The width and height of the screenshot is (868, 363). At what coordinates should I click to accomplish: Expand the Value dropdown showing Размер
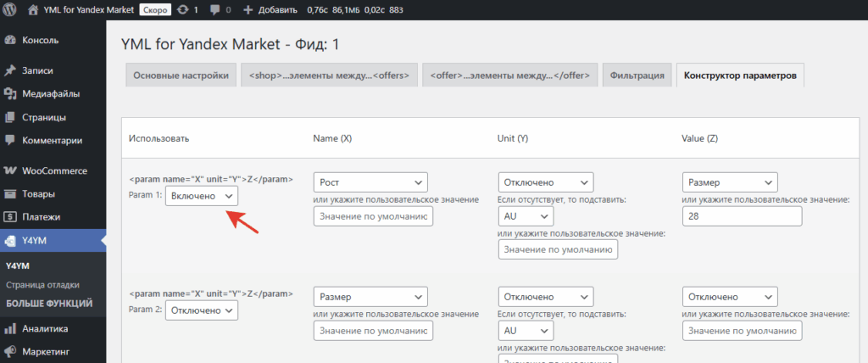click(x=729, y=181)
